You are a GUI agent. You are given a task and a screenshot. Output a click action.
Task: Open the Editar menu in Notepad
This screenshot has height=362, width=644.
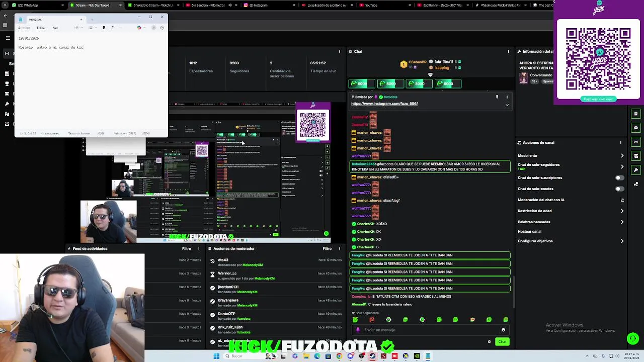click(x=41, y=28)
